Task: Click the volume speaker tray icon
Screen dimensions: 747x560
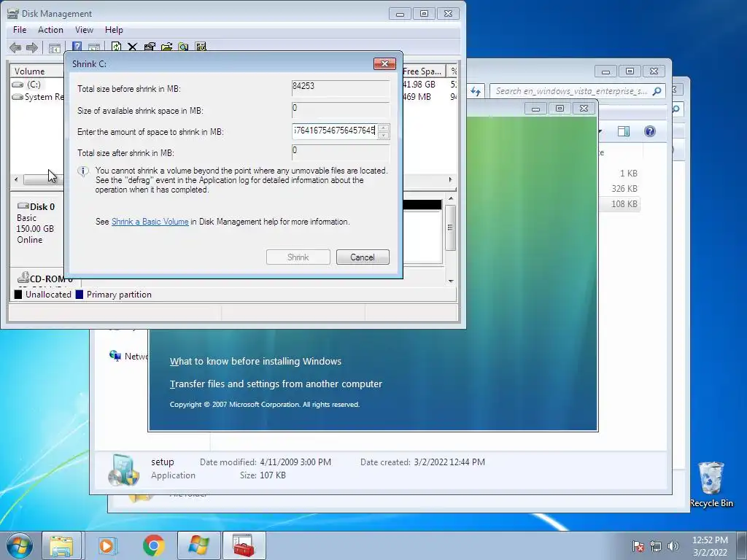Action: click(673, 546)
